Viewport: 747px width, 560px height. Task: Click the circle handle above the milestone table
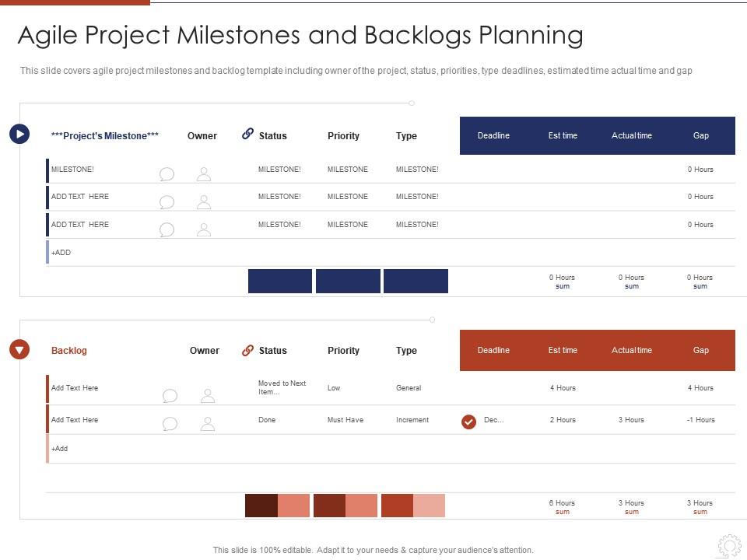click(x=411, y=101)
